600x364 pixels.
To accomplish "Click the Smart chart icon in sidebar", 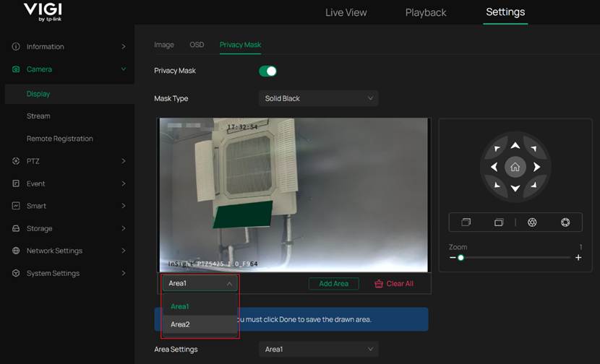I will click(x=16, y=206).
